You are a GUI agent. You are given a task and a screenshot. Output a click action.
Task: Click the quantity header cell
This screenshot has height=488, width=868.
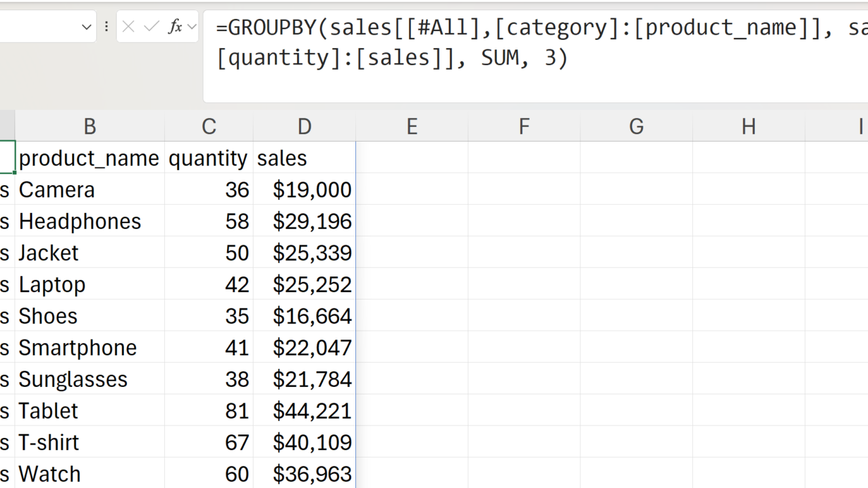tap(208, 158)
